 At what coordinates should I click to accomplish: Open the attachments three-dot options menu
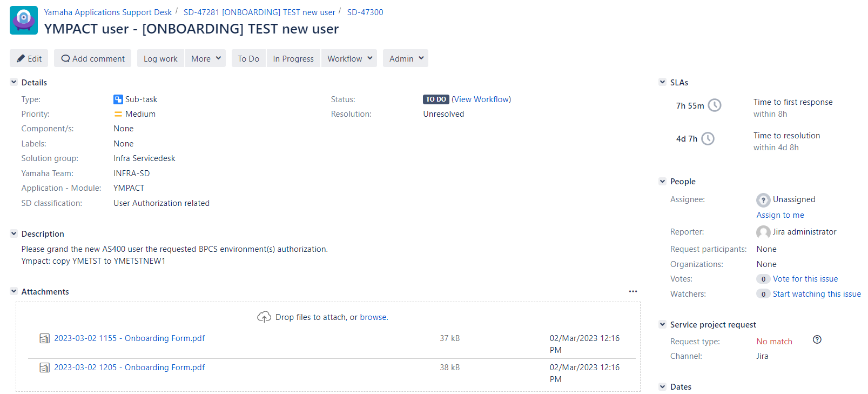point(633,291)
